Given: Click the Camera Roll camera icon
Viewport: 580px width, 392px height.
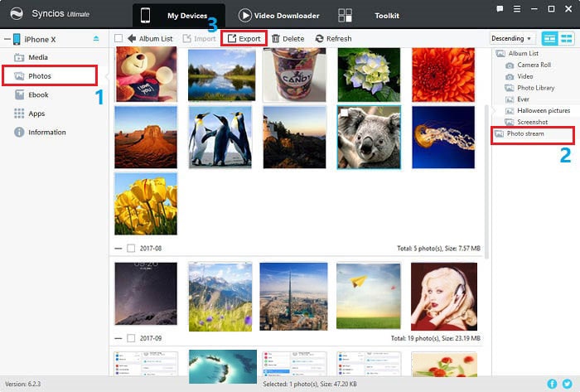Looking at the screenshot, I should point(510,65).
